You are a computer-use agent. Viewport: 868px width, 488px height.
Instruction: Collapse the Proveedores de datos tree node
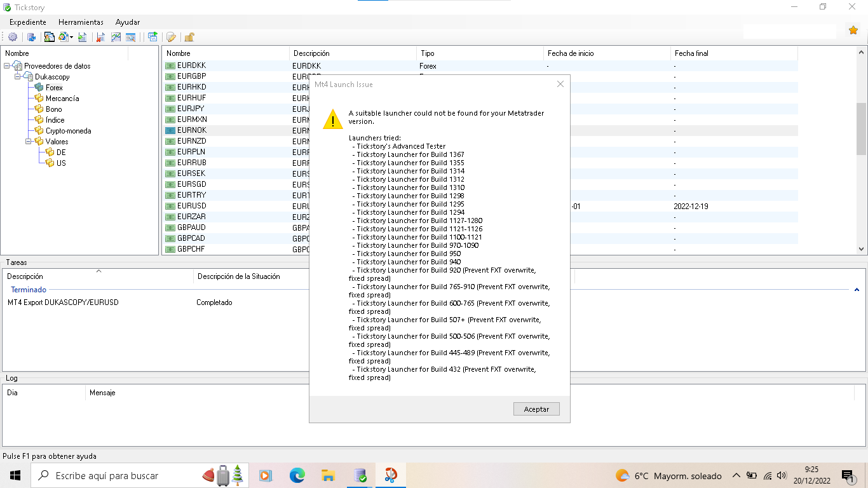click(x=7, y=65)
